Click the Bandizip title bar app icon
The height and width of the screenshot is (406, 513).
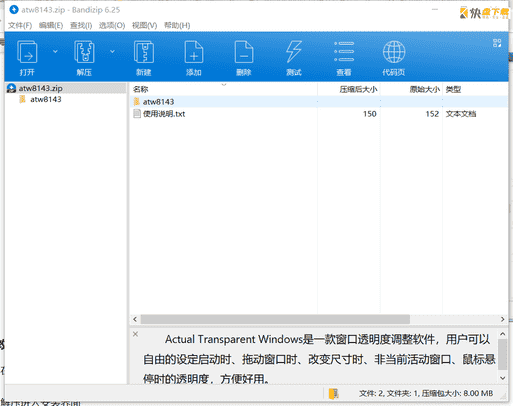[14, 10]
